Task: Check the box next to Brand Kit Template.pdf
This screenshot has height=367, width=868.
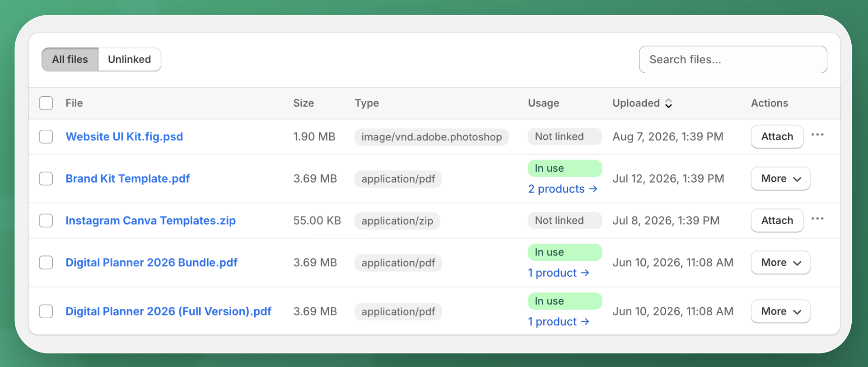Action: pyautogui.click(x=46, y=179)
